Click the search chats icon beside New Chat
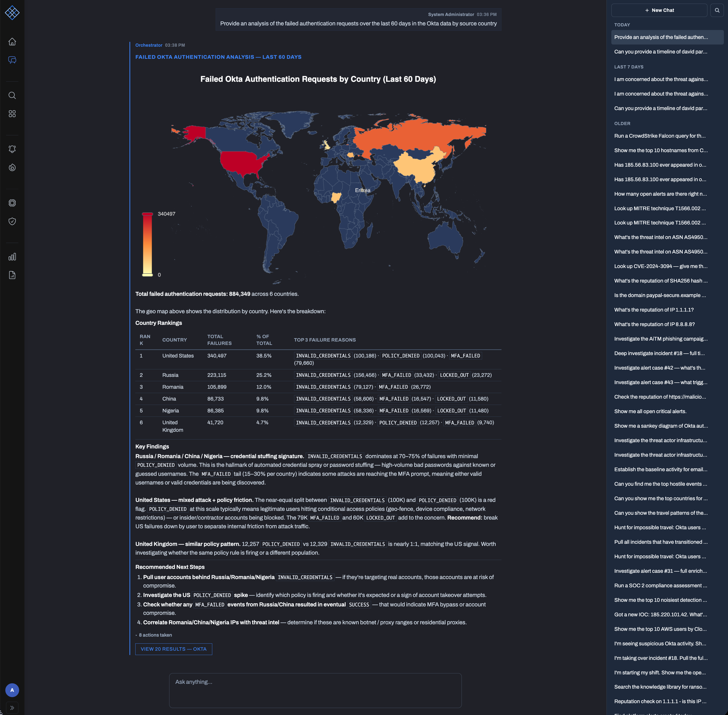 coord(717,10)
